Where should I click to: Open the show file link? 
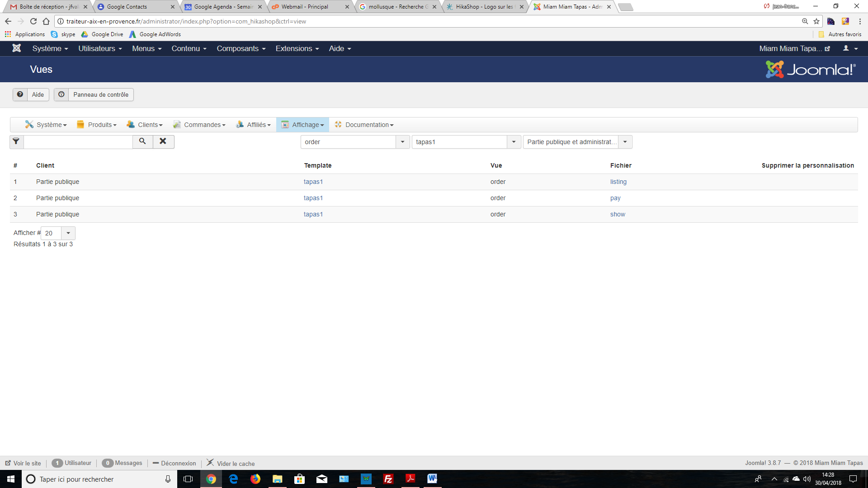[618, 214]
